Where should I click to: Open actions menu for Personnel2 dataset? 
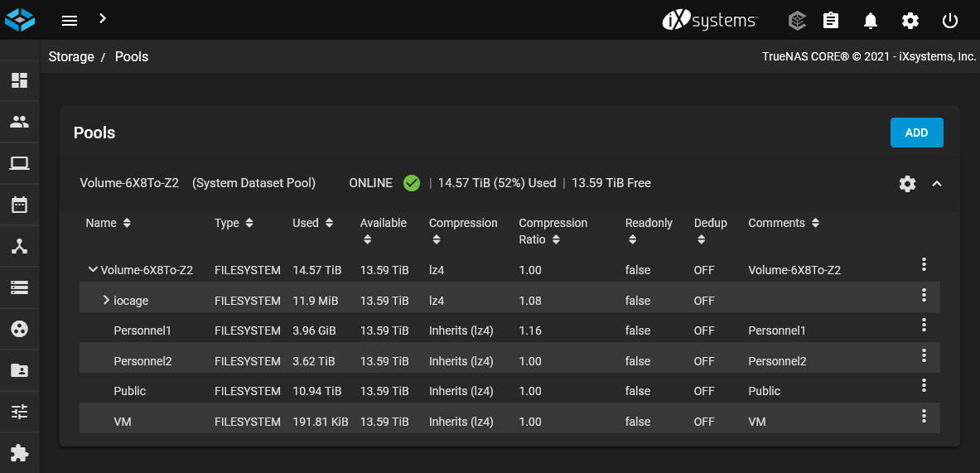point(924,355)
